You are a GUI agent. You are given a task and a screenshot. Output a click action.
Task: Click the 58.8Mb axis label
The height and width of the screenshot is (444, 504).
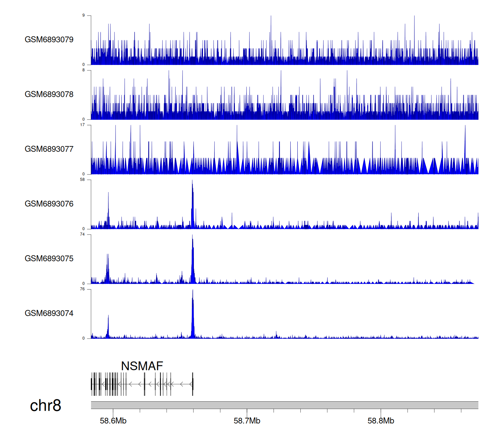[x=381, y=421]
